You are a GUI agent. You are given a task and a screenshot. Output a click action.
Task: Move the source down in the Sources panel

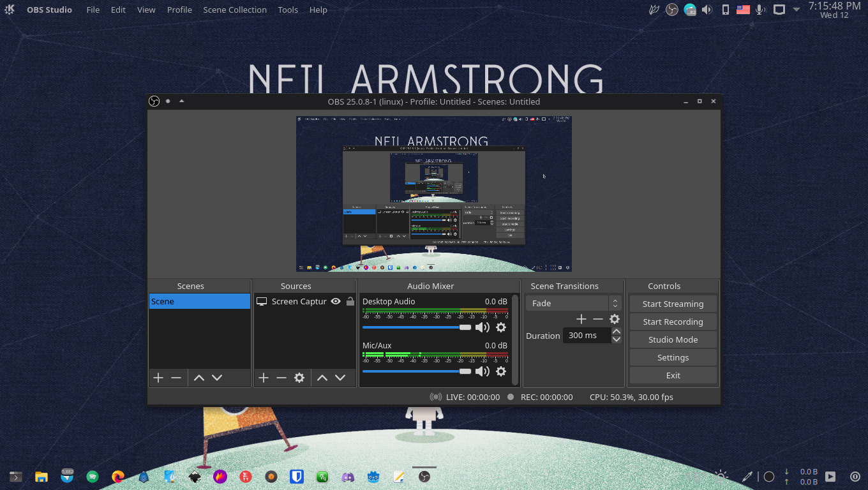(340, 378)
